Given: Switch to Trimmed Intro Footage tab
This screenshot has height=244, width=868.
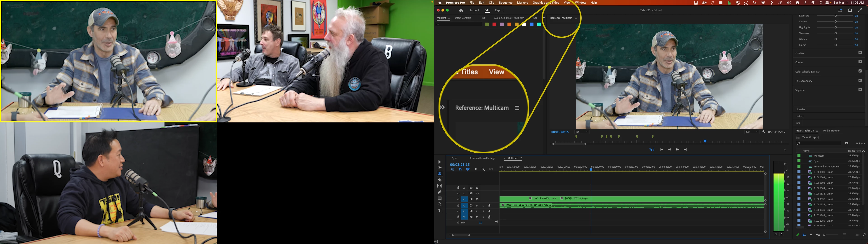Looking at the screenshot, I should click(x=482, y=158).
